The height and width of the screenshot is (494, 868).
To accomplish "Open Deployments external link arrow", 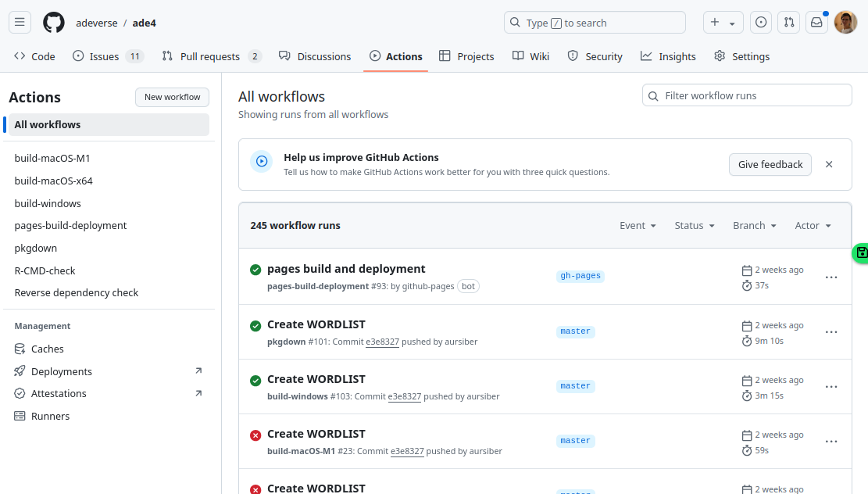I will [198, 370].
